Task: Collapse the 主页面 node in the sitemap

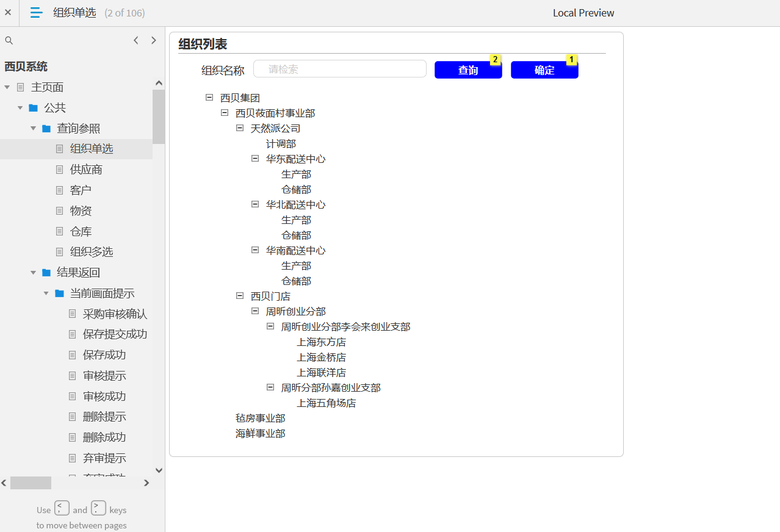Action: pos(7,87)
